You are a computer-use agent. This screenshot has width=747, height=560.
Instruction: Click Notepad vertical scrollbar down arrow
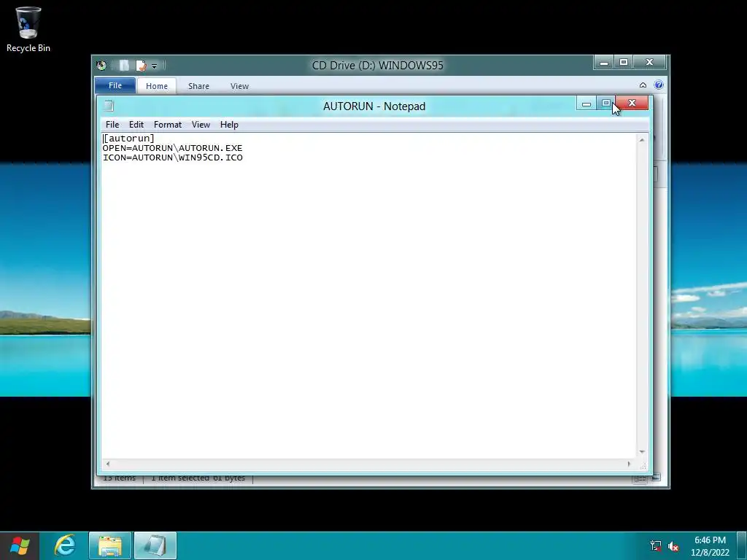click(642, 451)
